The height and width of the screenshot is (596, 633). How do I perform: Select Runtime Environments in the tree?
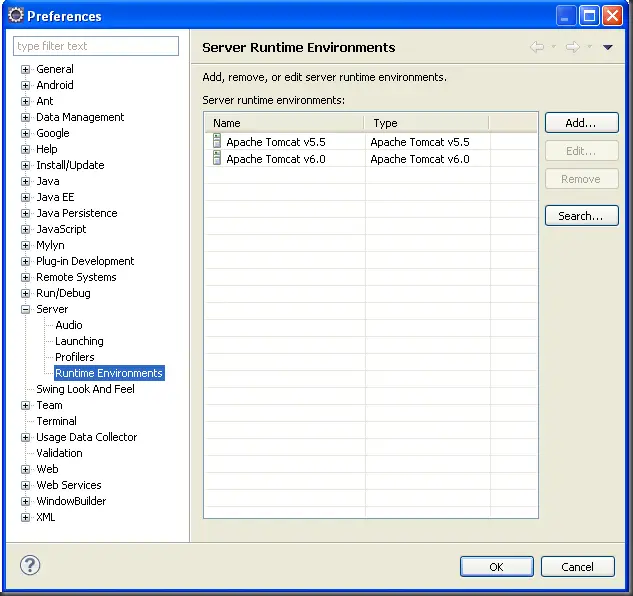point(108,373)
